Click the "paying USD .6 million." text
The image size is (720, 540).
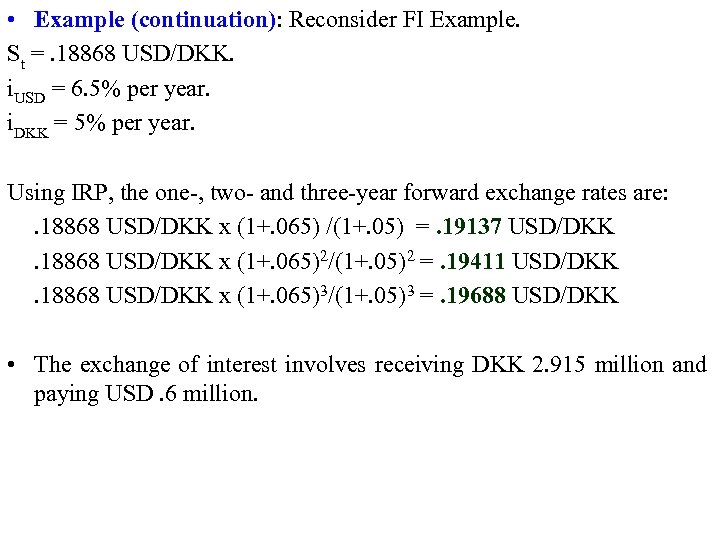pyautogui.click(x=146, y=395)
